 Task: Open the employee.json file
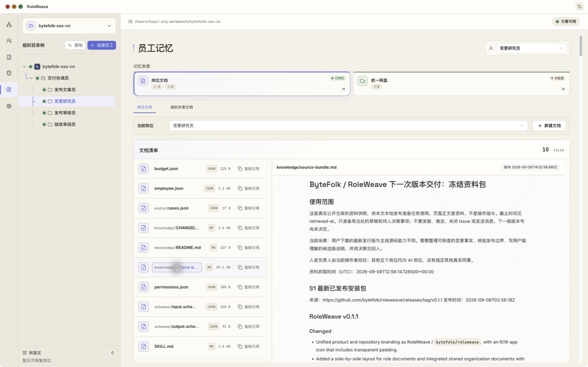tap(169, 188)
